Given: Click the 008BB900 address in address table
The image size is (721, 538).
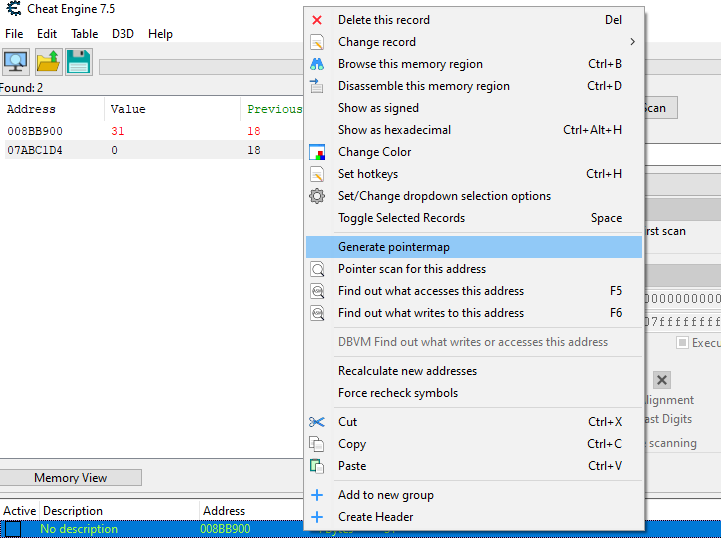Looking at the screenshot, I should [x=225, y=529].
